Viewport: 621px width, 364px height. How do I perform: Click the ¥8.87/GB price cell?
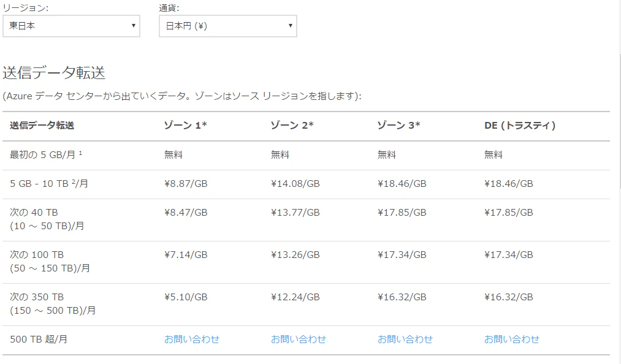[x=186, y=184]
